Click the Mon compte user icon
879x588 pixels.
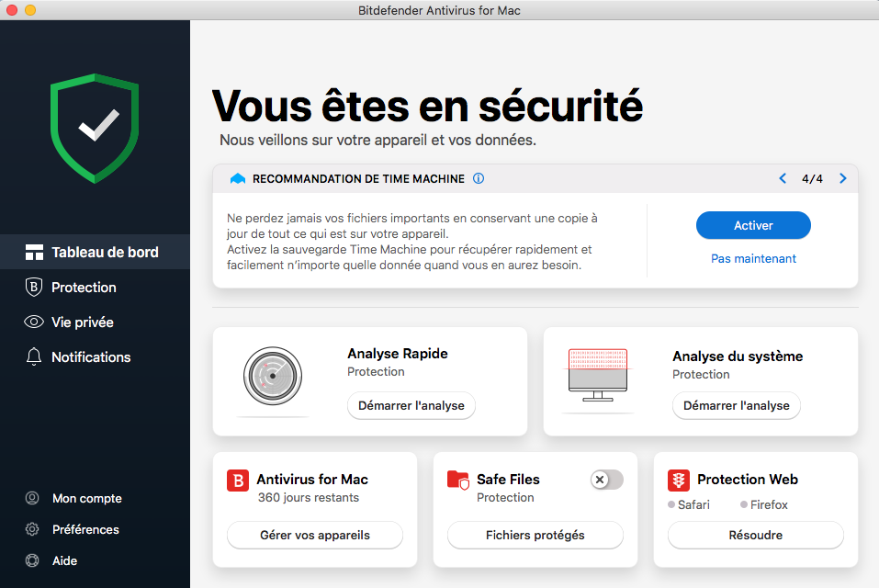(x=32, y=498)
